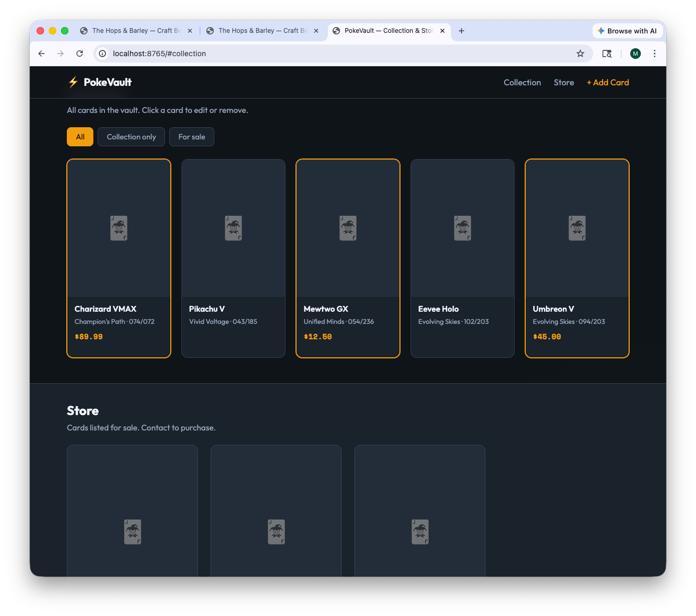Click the site info icon next to localhost URL
696x616 pixels.
tap(102, 54)
